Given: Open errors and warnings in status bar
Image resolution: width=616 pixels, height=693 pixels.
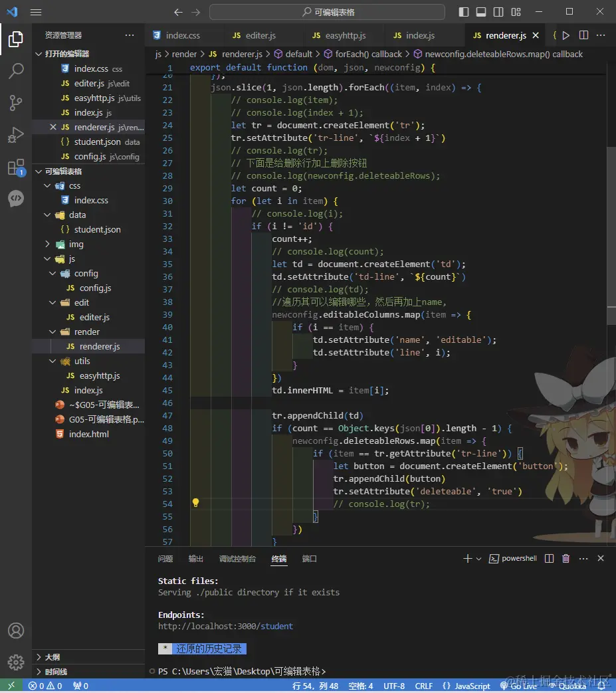Looking at the screenshot, I should (45, 686).
